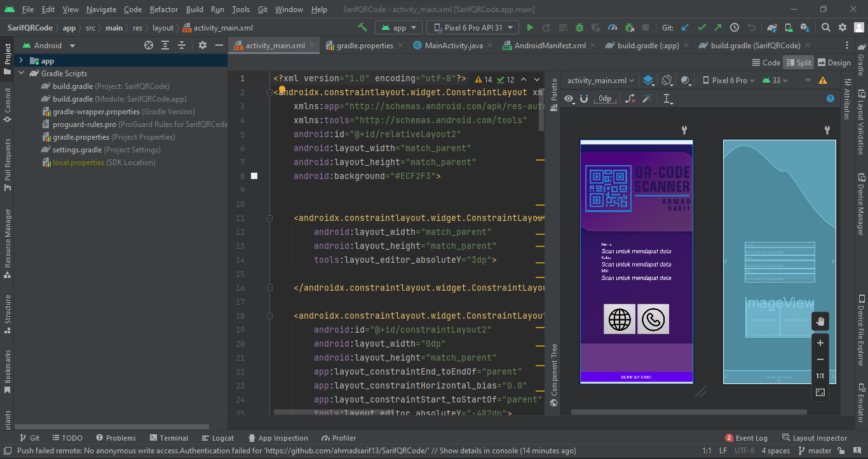Viewport: 868px width, 459px height.
Task: Click the Clear All Constraints icon
Action: pyautogui.click(x=630, y=98)
